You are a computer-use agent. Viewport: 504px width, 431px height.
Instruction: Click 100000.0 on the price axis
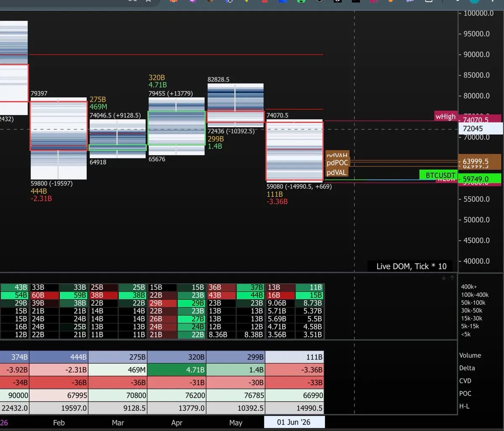pyautogui.click(x=478, y=13)
